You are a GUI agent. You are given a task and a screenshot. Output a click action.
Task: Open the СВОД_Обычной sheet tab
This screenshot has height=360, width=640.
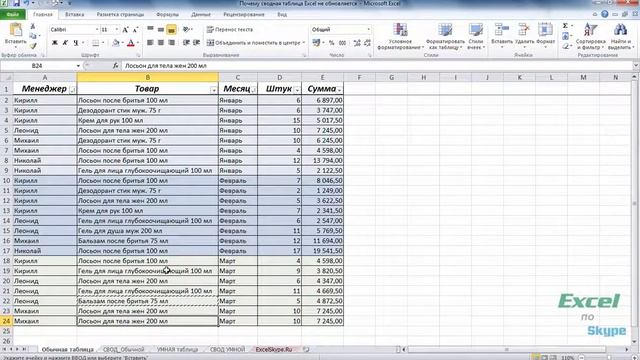tap(124, 349)
